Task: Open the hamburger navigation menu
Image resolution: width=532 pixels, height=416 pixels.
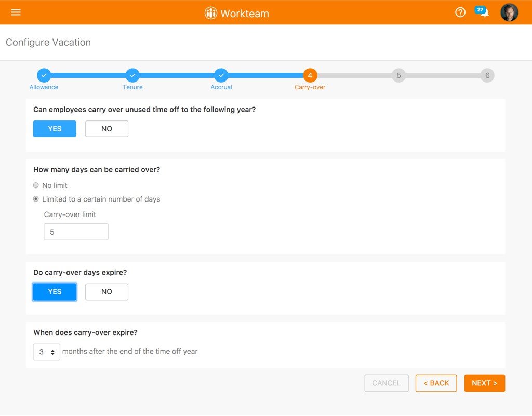Action: click(16, 12)
